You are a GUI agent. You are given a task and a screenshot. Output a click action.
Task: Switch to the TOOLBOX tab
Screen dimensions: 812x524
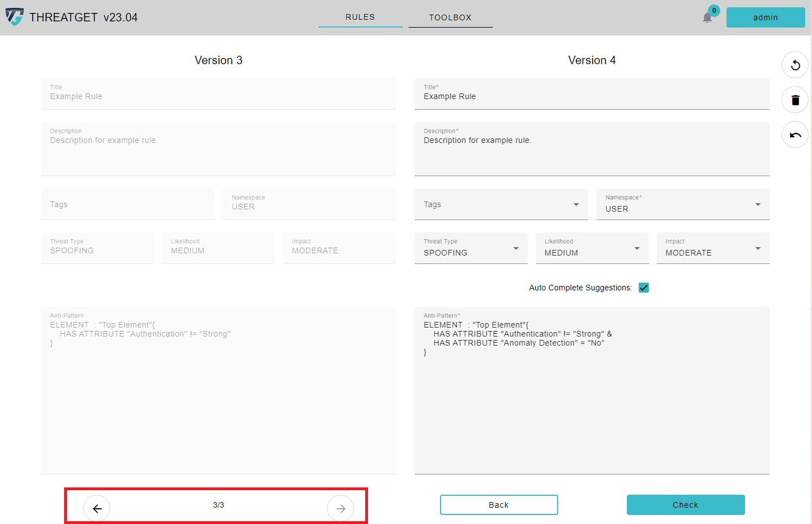(x=450, y=17)
